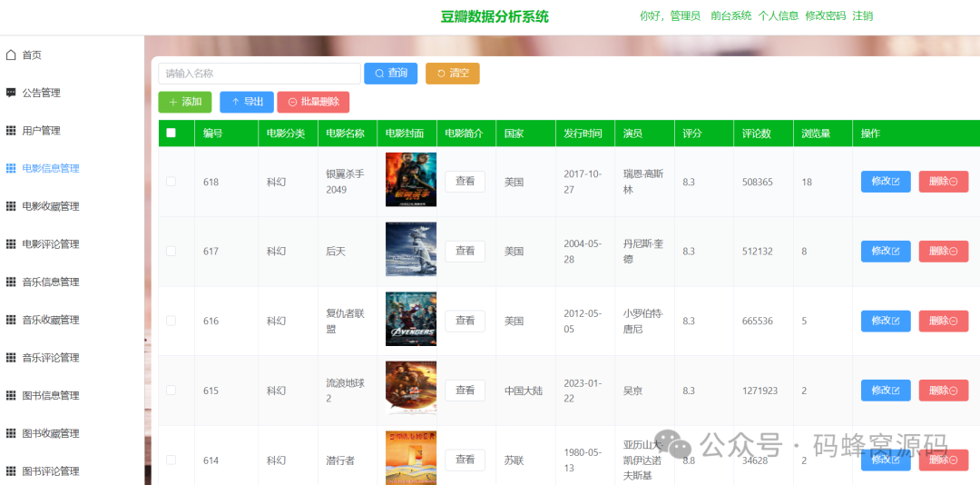Click the Avengers poster thumbnail in row 616
Viewport: 980px width, 485px height.
tap(411, 319)
